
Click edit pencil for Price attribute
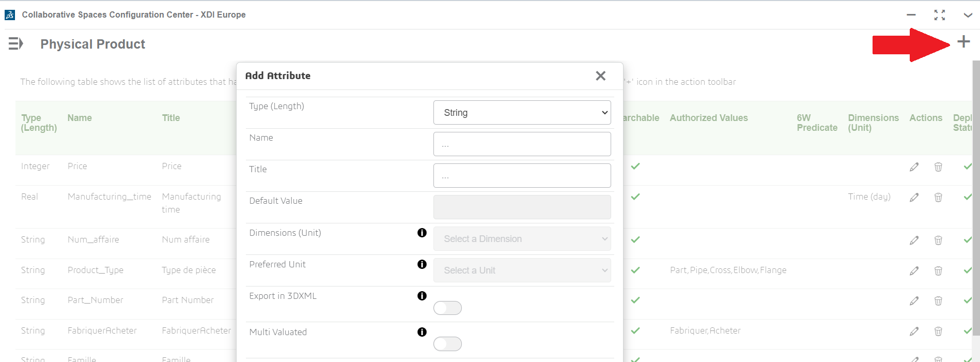click(914, 167)
